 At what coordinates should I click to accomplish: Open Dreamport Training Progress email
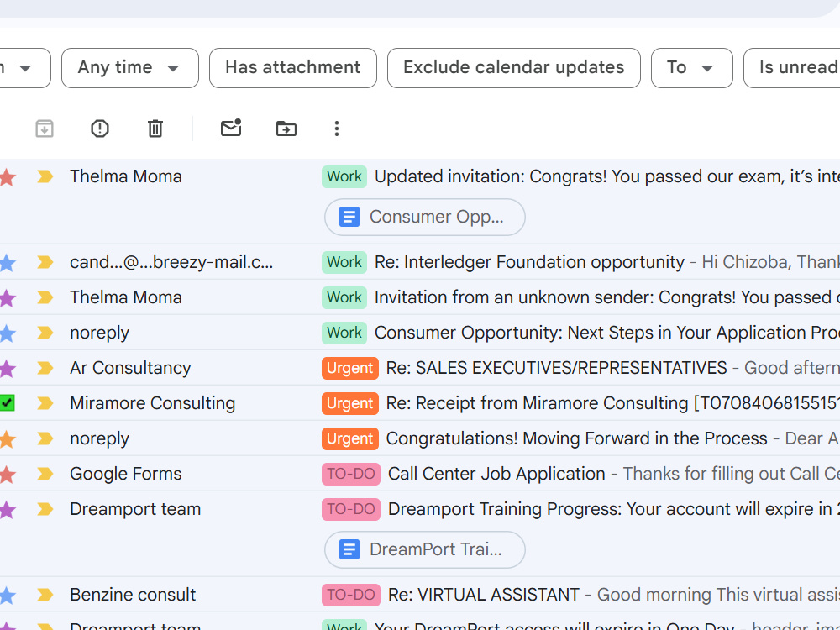pos(614,510)
